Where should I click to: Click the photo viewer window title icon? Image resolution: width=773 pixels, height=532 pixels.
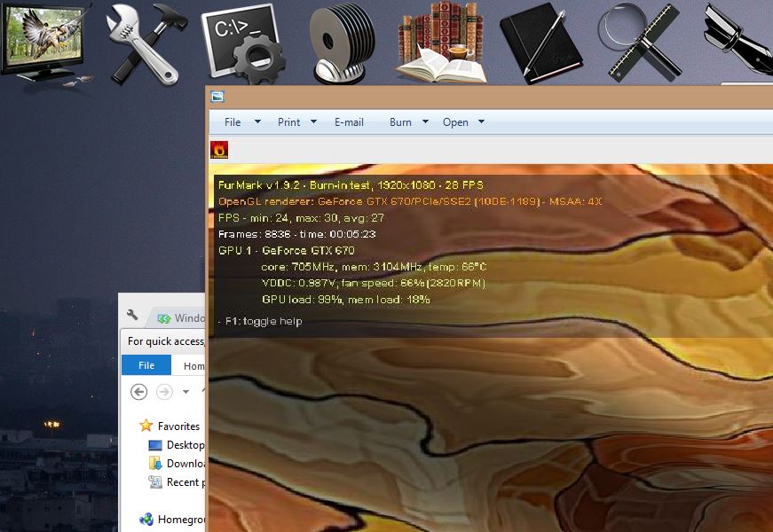[x=217, y=97]
